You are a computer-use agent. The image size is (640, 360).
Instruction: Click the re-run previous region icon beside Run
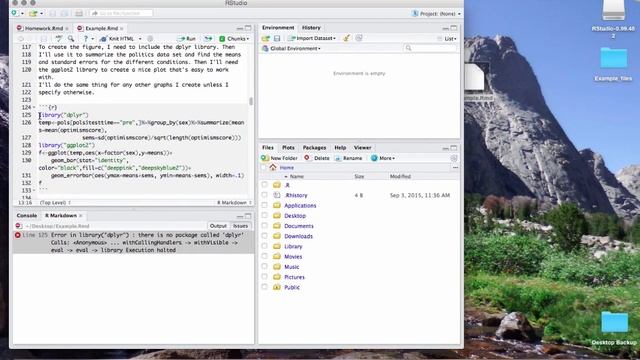[208, 38]
